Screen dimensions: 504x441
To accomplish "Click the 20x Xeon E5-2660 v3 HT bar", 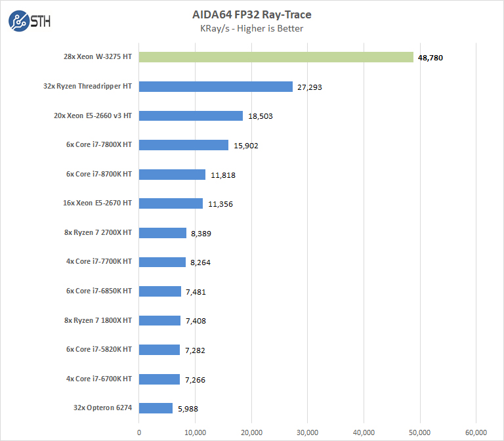I will tap(191, 115).
